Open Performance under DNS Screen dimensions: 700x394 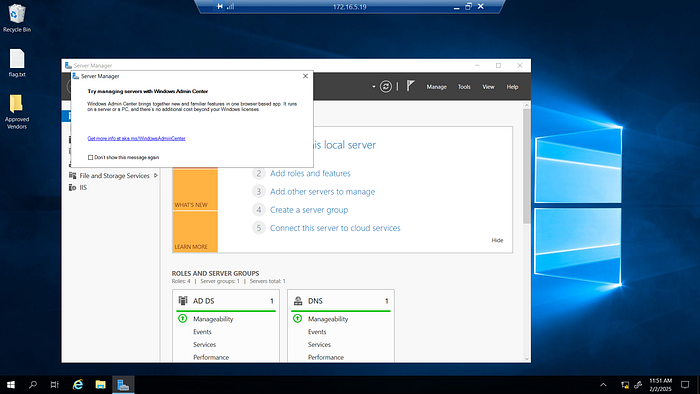(x=325, y=357)
